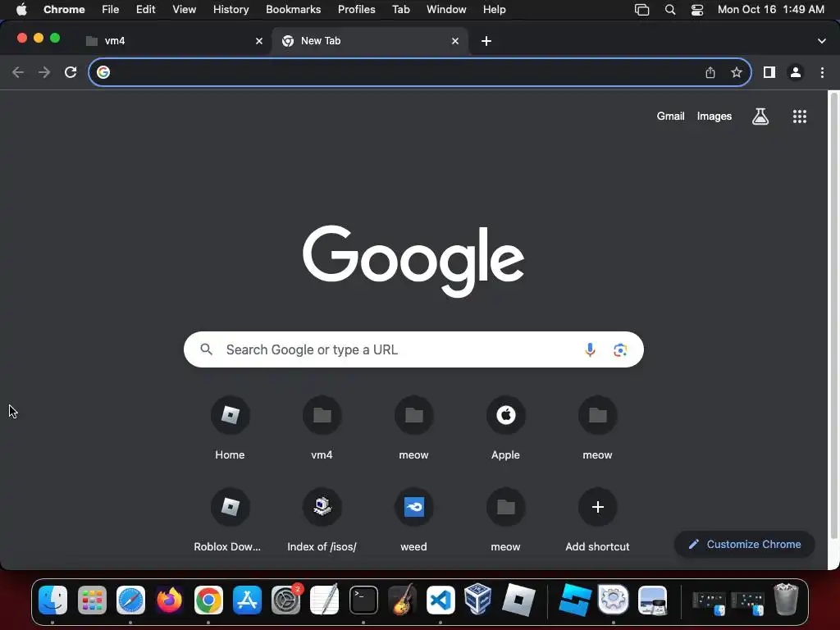
Task: Open a new tab with the plus button
Action: tap(486, 41)
